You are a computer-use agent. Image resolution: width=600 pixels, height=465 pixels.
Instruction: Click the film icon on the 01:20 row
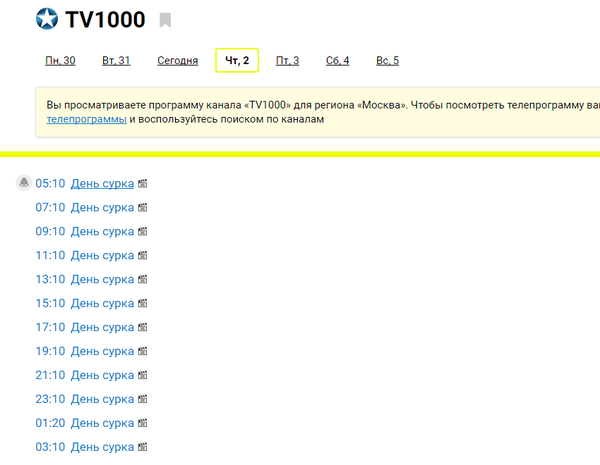(143, 424)
